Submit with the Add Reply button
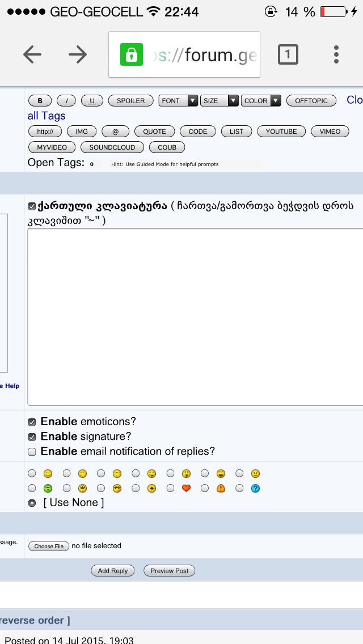Screen dimensions: 363x644 pyautogui.click(x=113, y=571)
